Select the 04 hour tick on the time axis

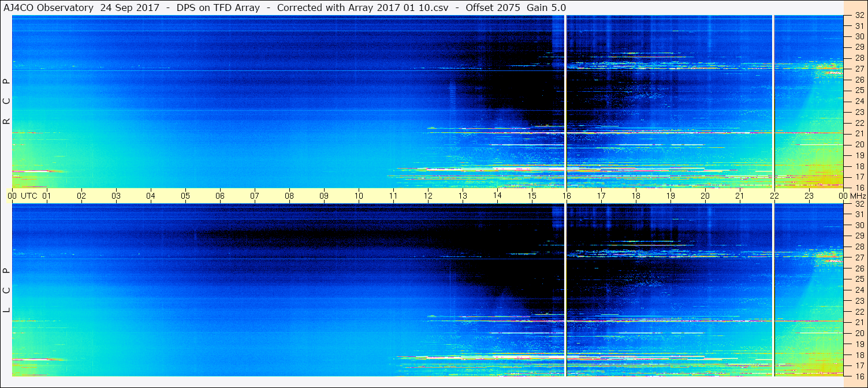pyautogui.click(x=151, y=196)
